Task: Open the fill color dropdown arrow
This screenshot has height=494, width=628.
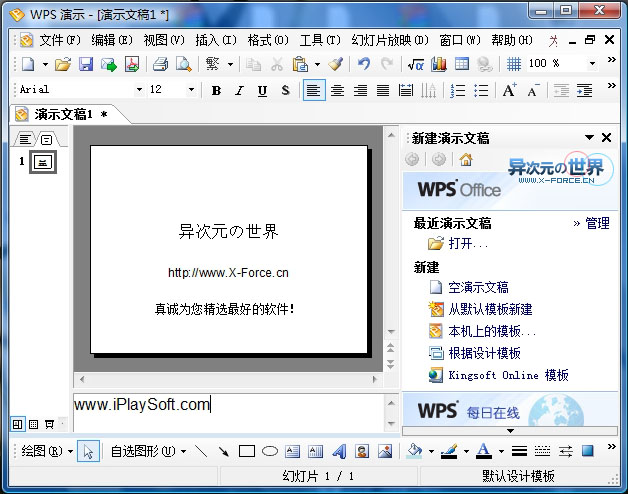Action: (x=431, y=452)
